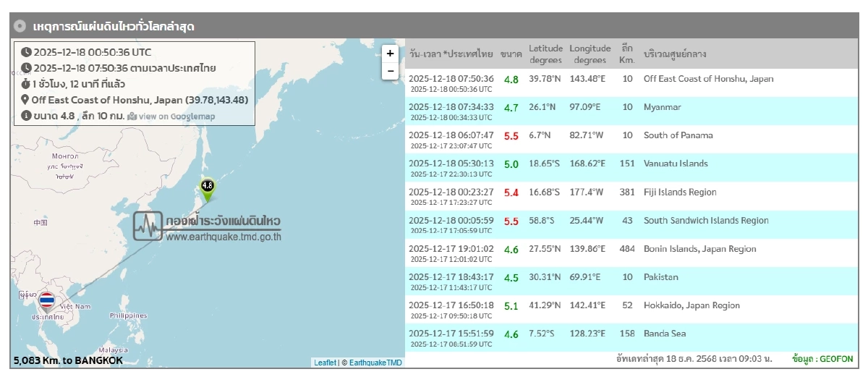The width and height of the screenshot is (868, 377).
Task: Click the red 5.5 magnitude for South of Panama
Action: coord(511,135)
